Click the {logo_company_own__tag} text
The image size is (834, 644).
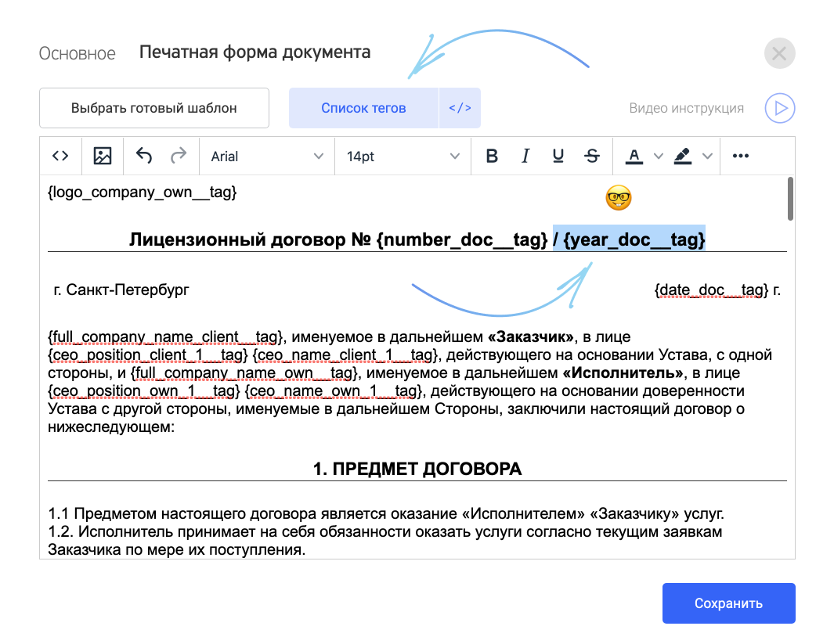tap(142, 192)
